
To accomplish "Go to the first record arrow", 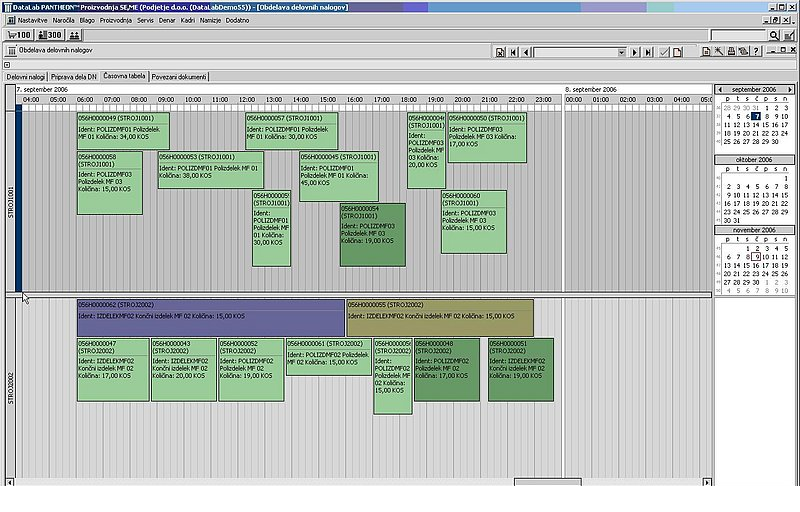I will click(x=513, y=52).
